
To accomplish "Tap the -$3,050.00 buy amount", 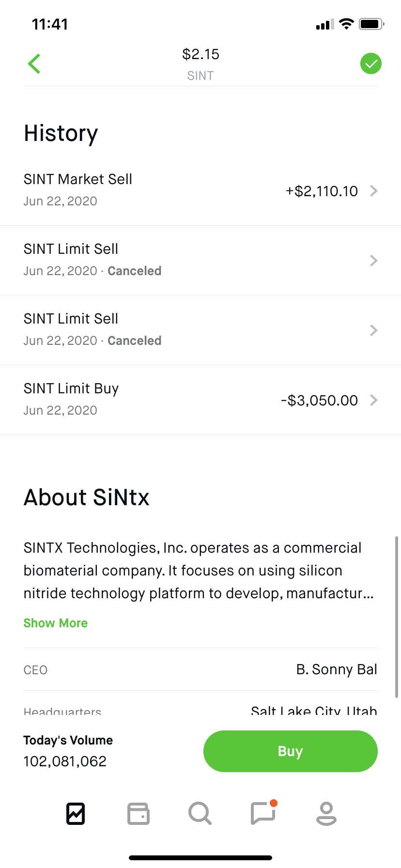I will [x=319, y=401].
